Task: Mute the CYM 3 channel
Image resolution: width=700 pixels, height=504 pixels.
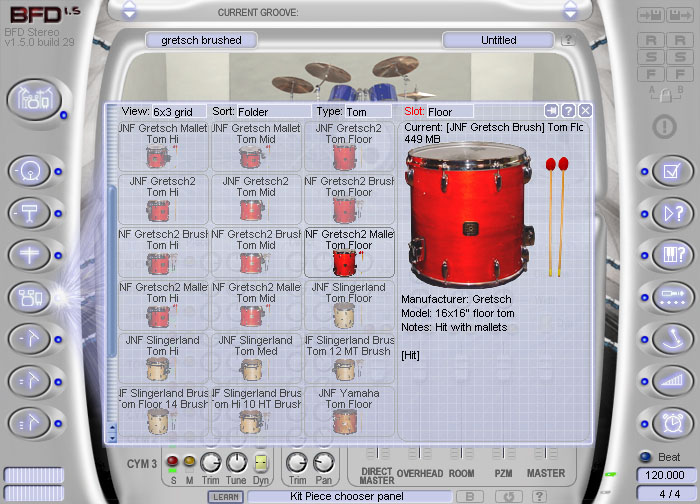Action: [189, 461]
